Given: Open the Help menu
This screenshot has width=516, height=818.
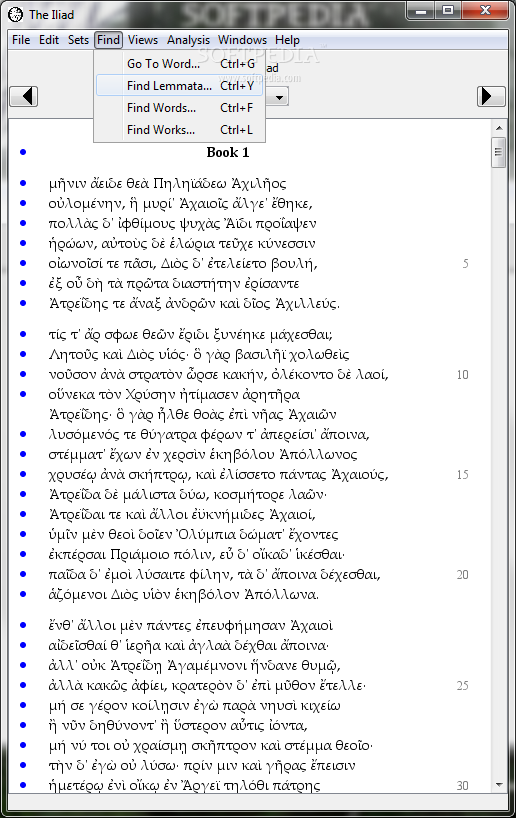Looking at the screenshot, I should 287,40.
